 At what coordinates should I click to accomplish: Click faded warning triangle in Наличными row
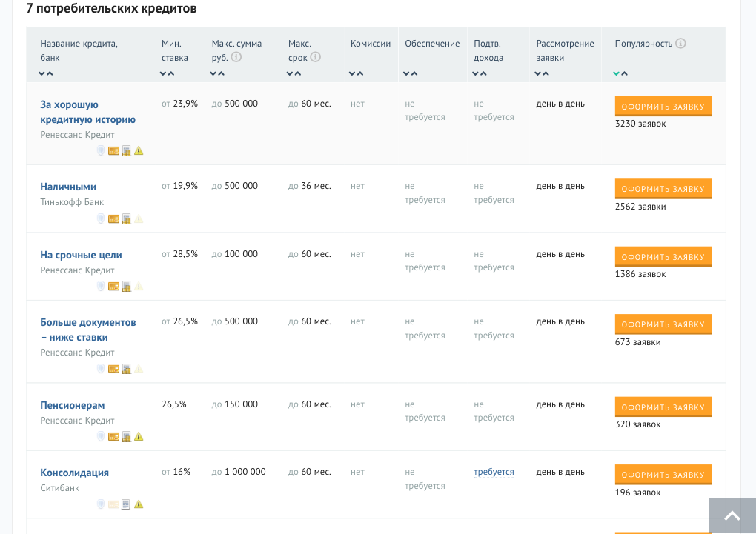tap(139, 219)
